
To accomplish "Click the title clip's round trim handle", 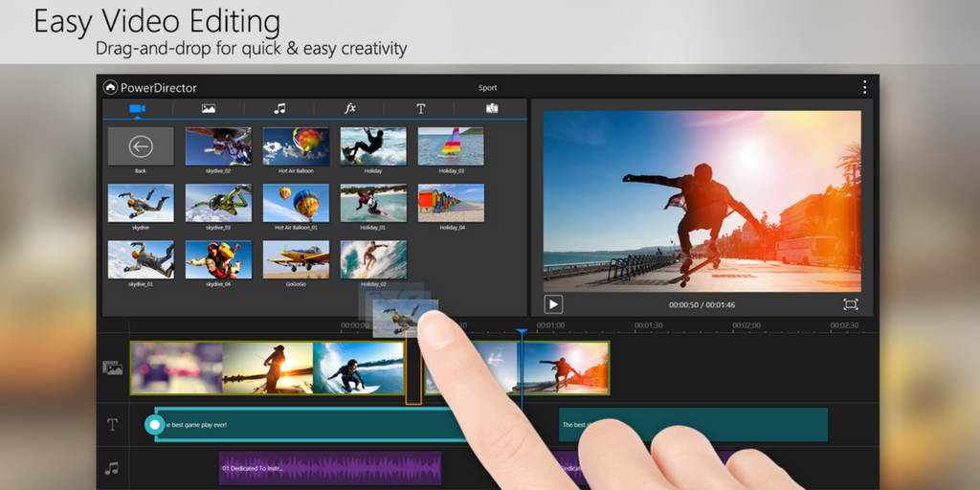I will click(x=154, y=425).
